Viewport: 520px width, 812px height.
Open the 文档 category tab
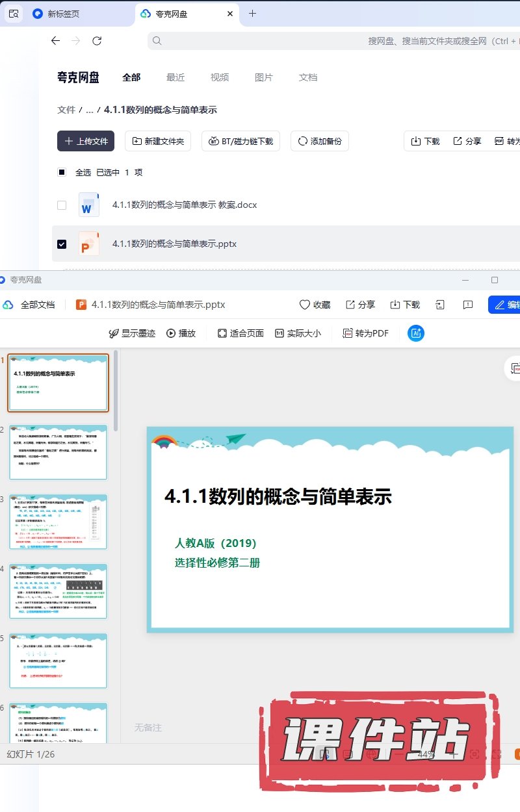pyautogui.click(x=308, y=77)
